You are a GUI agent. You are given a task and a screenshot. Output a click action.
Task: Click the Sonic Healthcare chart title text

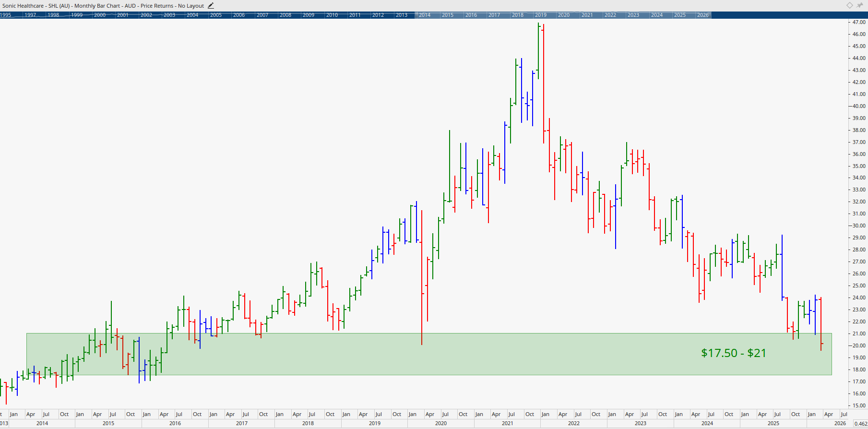pos(103,6)
